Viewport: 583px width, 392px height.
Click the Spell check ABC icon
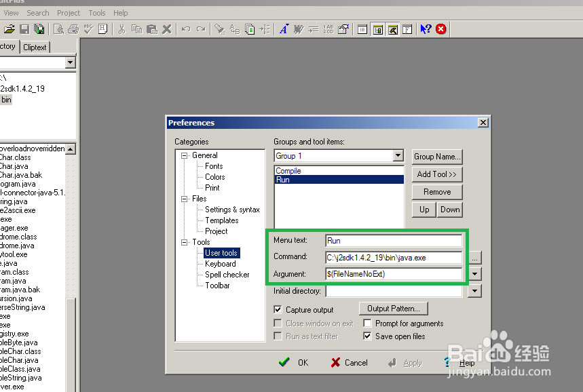88,29
